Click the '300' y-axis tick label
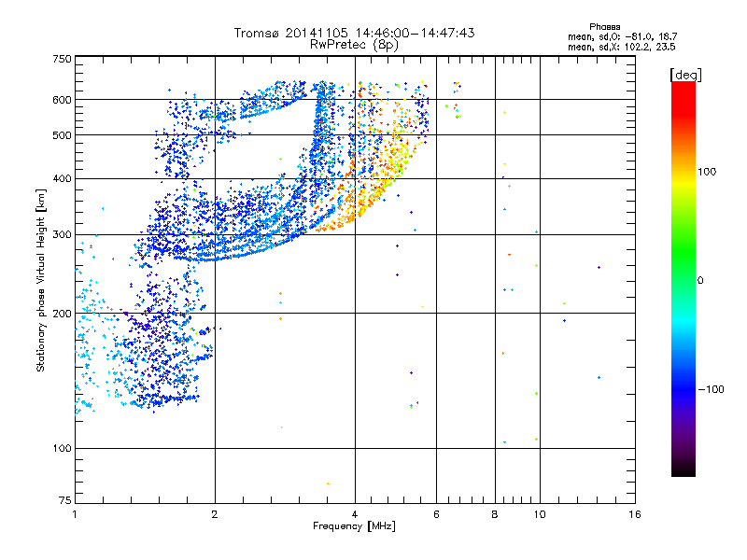This screenshot has height=560, width=747. pyautogui.click(x=63, y=234)
